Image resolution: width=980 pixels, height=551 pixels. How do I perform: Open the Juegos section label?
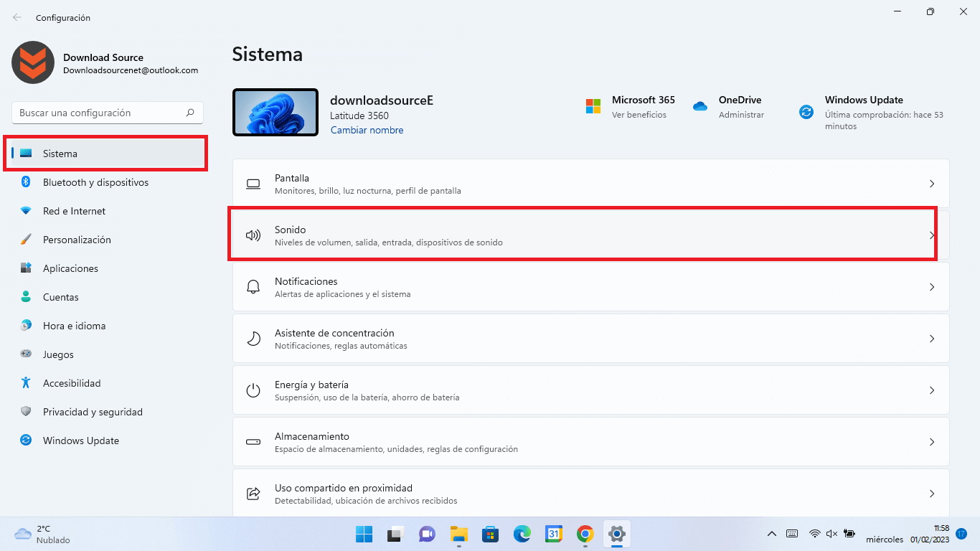(x=58, y=354)
